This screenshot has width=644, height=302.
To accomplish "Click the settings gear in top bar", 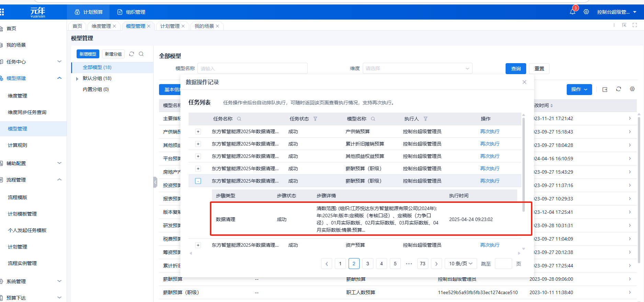I will point(586,12).
